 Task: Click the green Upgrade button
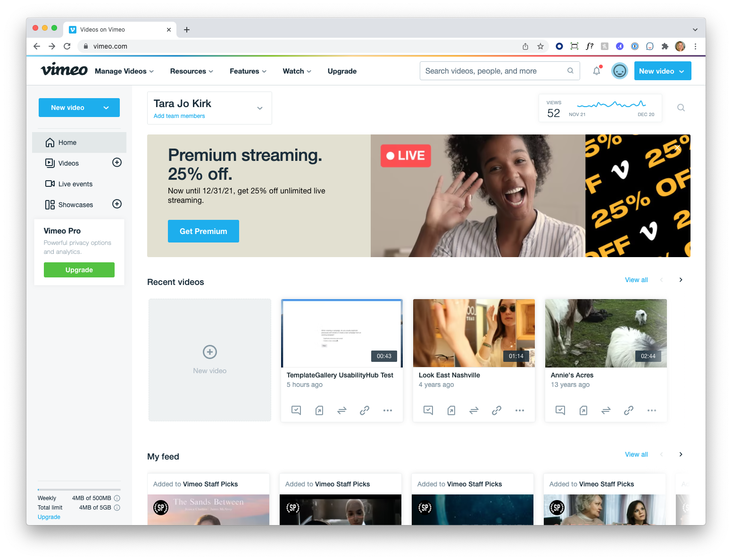pos(79,270)
